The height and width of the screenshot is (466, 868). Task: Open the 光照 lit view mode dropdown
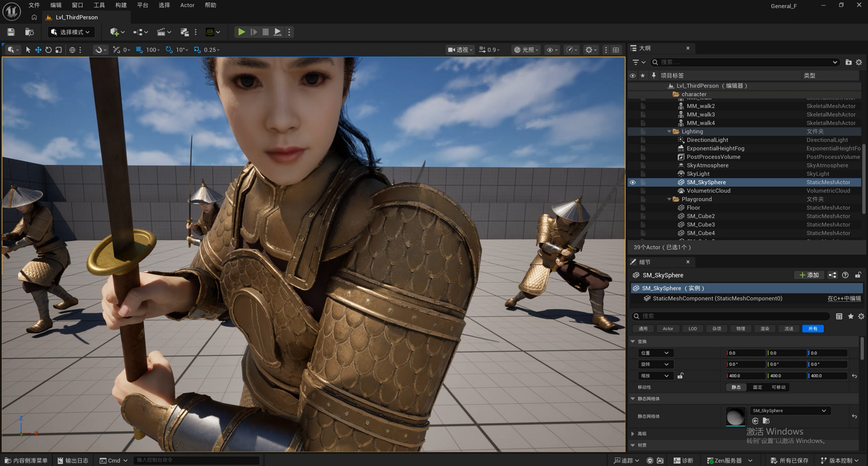[x=527, y=50]
